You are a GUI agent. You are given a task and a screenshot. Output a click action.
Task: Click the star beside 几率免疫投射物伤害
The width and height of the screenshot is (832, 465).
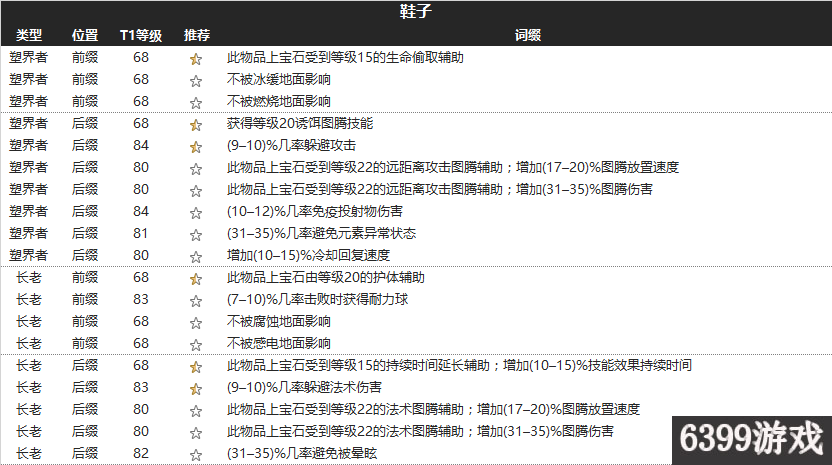[196, 213]
